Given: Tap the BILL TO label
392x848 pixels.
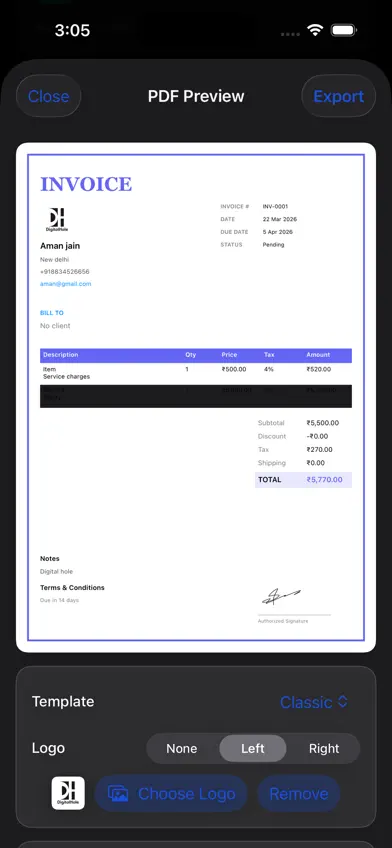Looking at the screenshot, I should [x=52, y=313].
